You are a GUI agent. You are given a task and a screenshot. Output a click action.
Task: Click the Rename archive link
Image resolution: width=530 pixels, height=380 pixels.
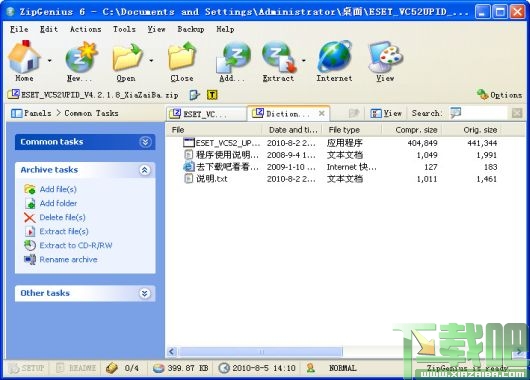[69, 260]
